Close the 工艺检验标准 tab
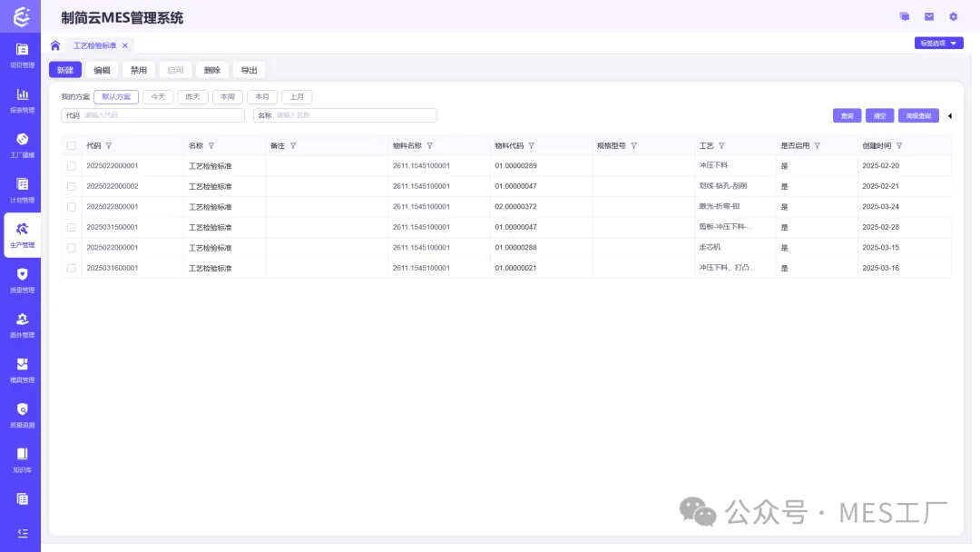980x552 pixels. pyautogui.click(x=125, y=45)
